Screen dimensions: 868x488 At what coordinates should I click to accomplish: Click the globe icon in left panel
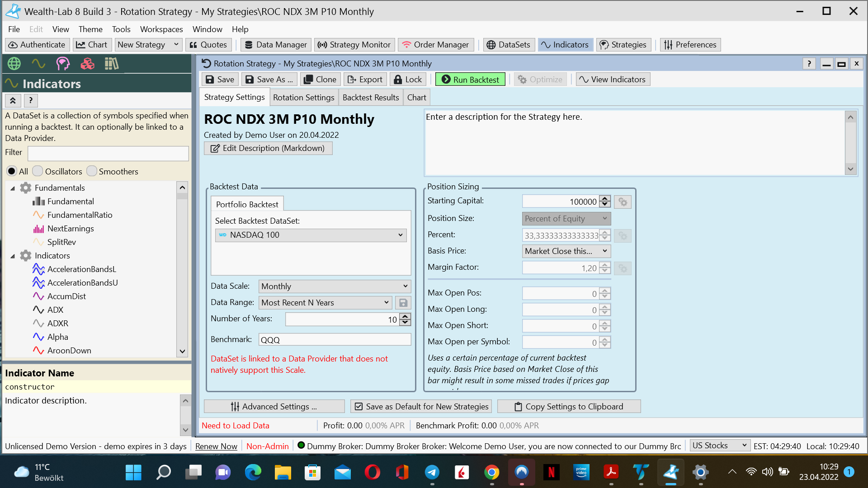pyautogui.click(x=14, y=64)
